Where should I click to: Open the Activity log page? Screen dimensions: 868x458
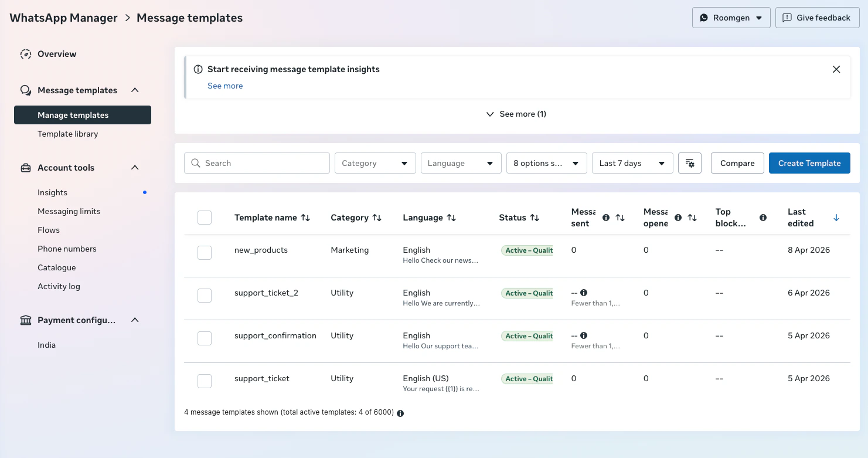click(59, 286)
